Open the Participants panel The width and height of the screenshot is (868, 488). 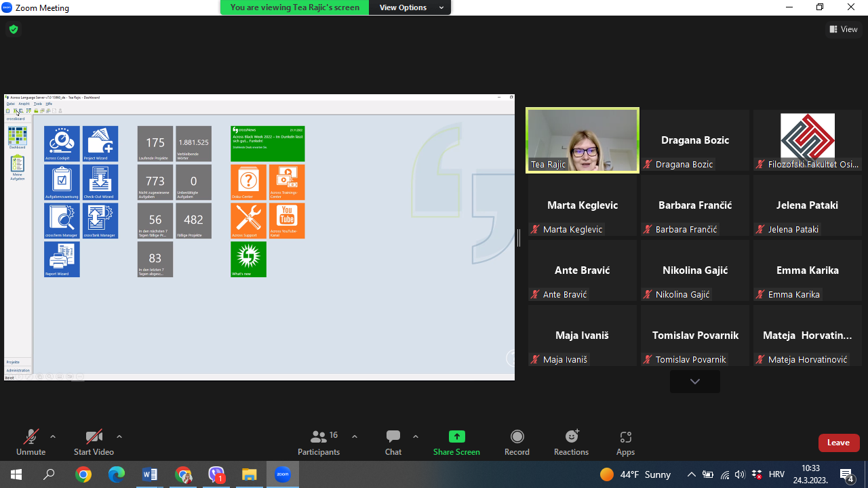pos(319,443)
